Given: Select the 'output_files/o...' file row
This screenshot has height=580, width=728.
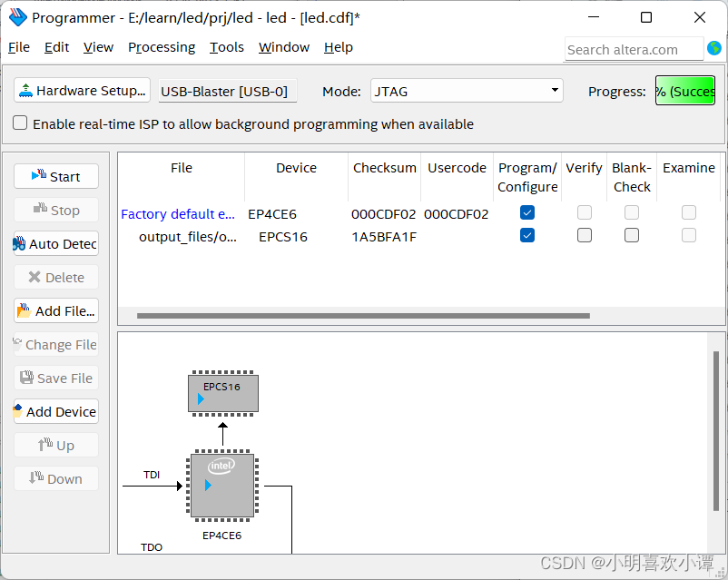Looking at the screenshot, I should [188, 237].
